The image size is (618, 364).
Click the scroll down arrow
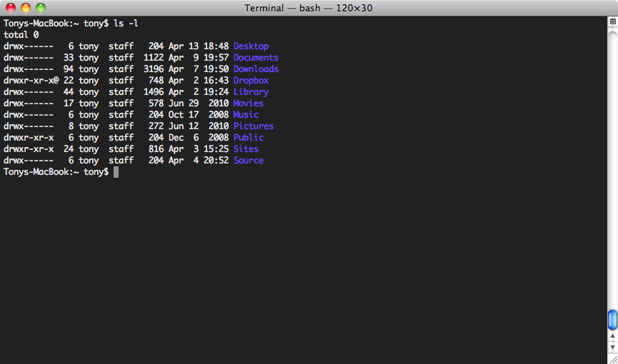(612, 347)
